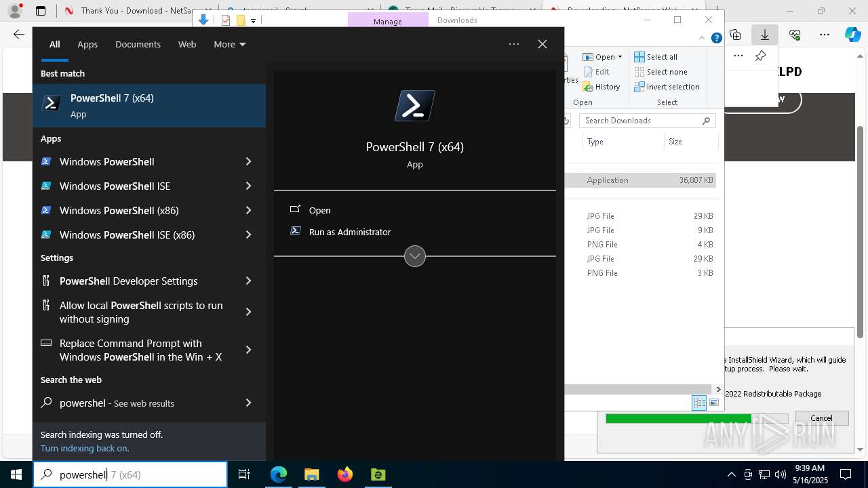The image size is (868, 488).
Task: Open File Explorer from taskbar
Action: (x=311, y=474)
